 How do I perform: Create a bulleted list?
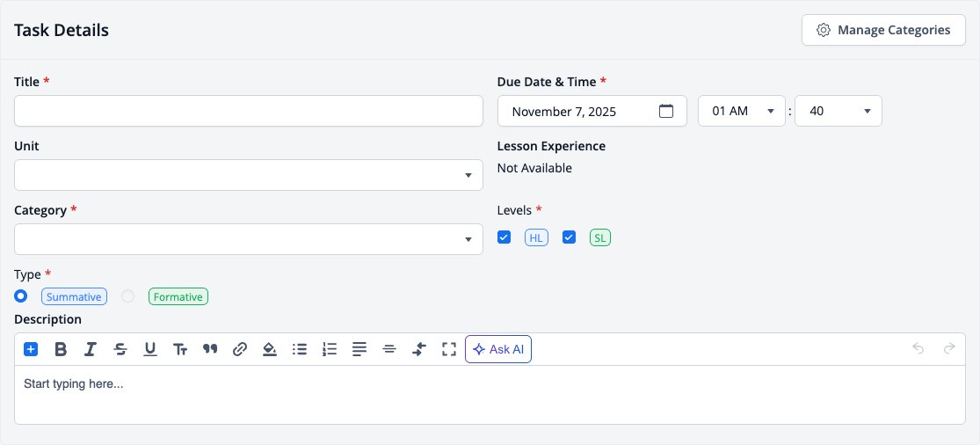[300, 349]
